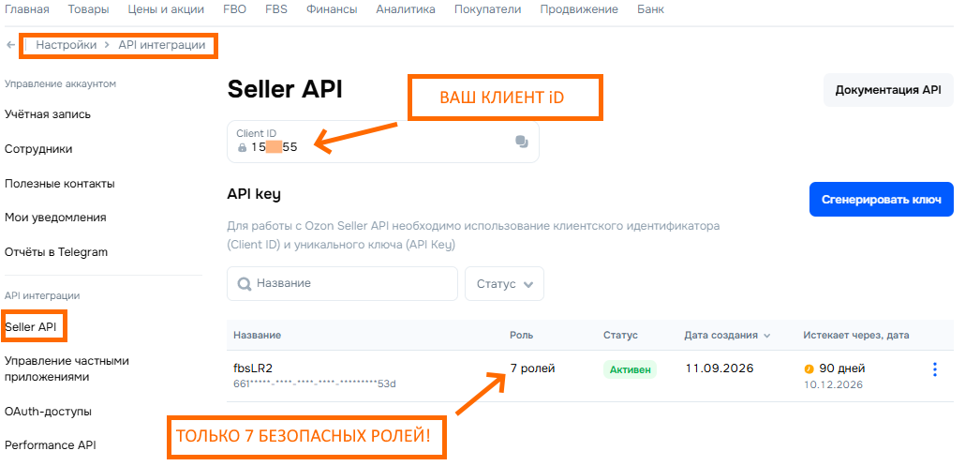This screenshot has height=466, width=980.
Task: Open Цены и акции menu
Action: click(166, 9)
